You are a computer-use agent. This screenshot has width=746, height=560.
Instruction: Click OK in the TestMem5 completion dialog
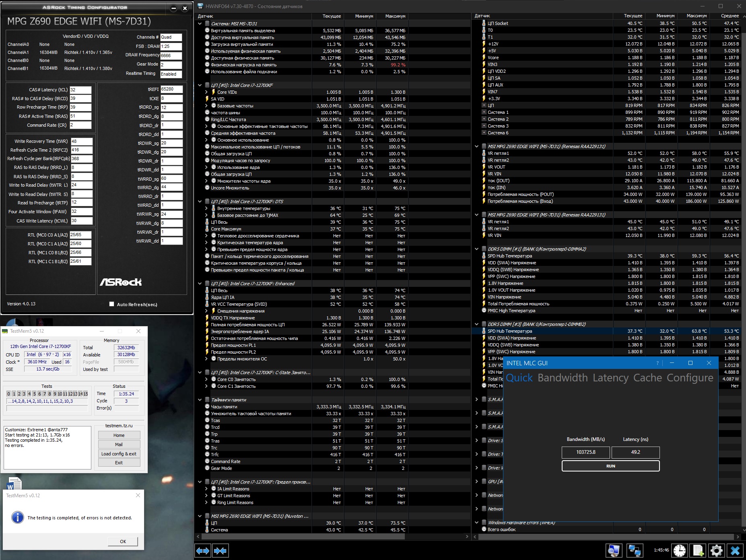click(x=123, y=541)
